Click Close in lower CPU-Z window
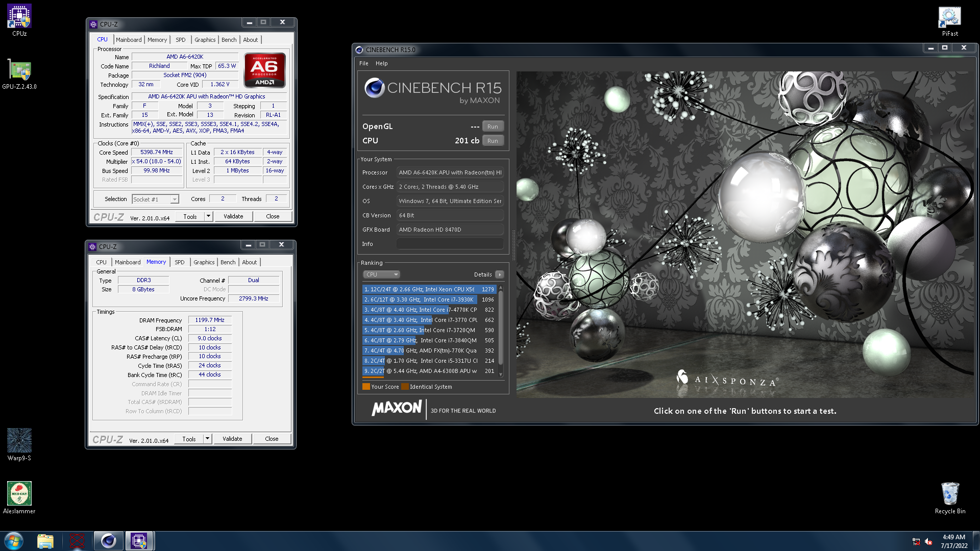Image resolution: width=980 pixels, height=551 pixels. (x=272, y=439)
